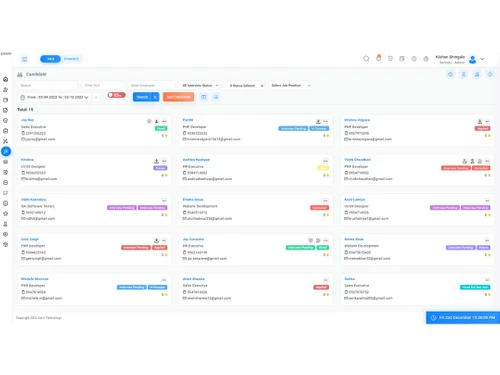Screen dimensions: 500x375
Task: Open three-dots menu on Jay Roy card
Action: point(164,121)
